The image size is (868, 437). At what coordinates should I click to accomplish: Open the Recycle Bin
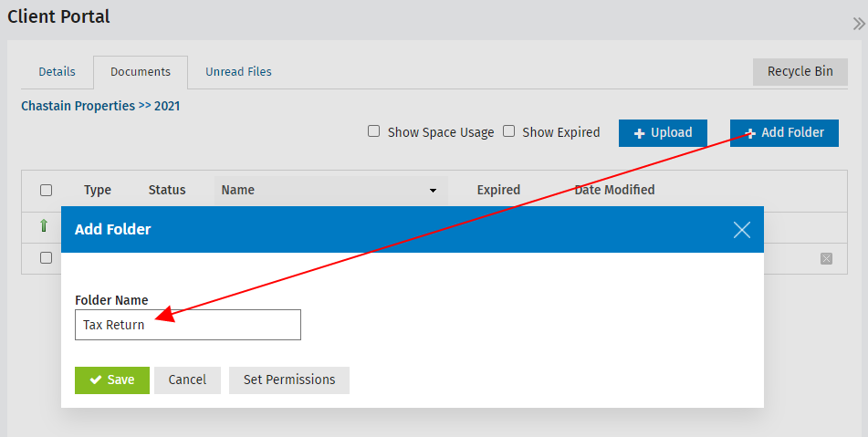click(800, 72)
